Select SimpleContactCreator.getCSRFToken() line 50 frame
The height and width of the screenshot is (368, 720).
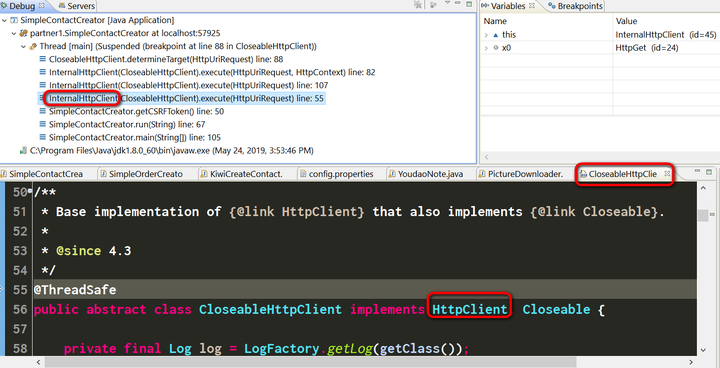136,111
